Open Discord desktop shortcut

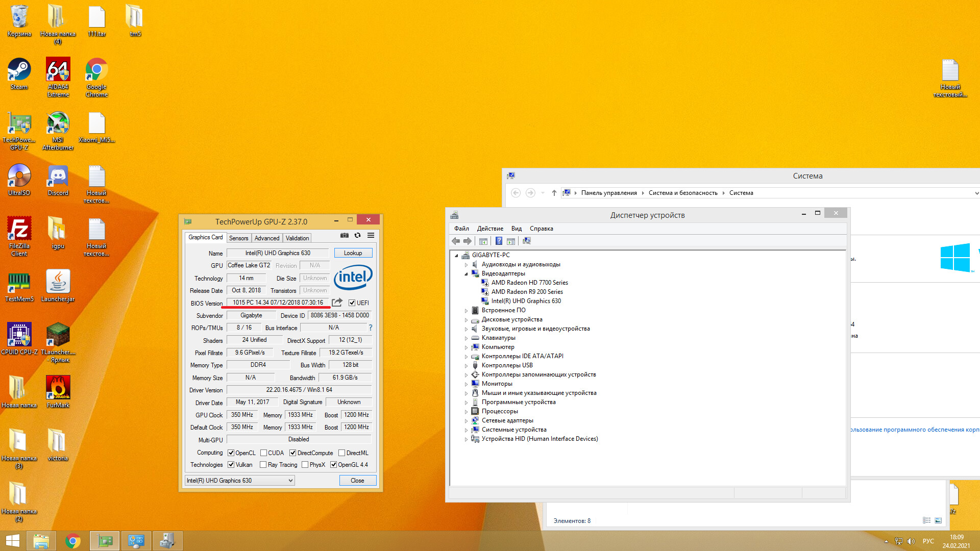(58, 180)
